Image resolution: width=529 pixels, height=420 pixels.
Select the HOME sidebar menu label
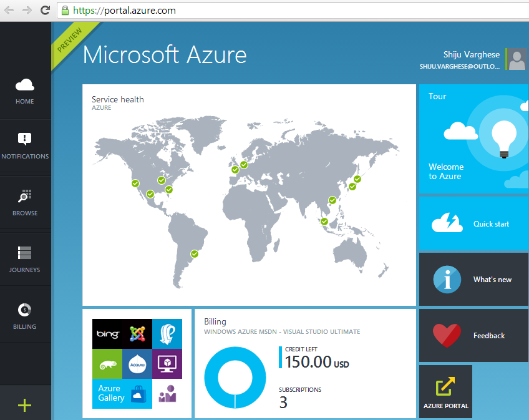(x=24, y=102)
